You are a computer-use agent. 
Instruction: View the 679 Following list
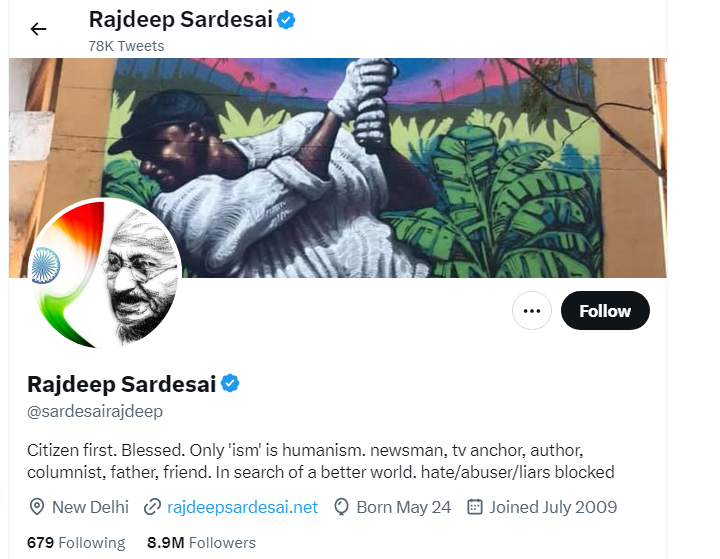[x=76, y=543]
